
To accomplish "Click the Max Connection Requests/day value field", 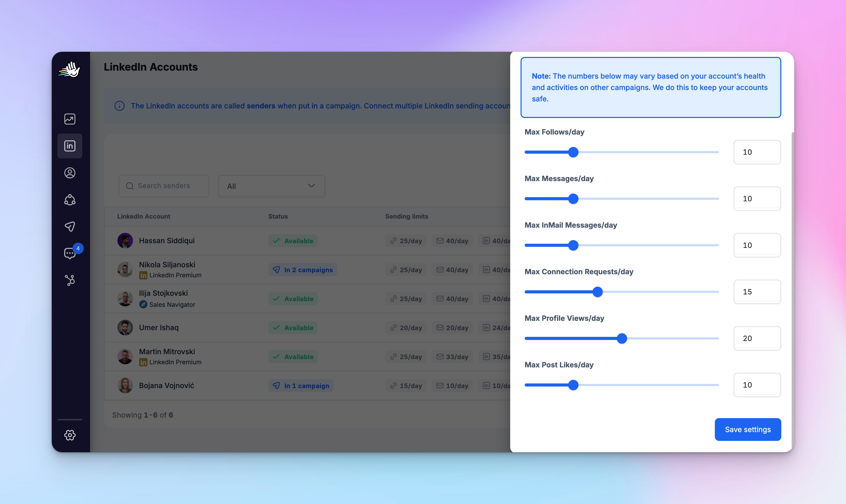I will (757, 292).
